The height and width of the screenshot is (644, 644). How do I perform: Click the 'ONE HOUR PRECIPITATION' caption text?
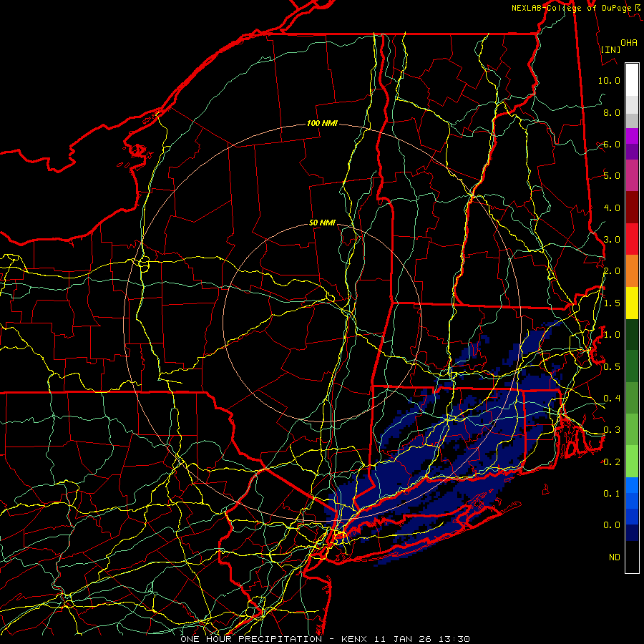click(251, 639)
